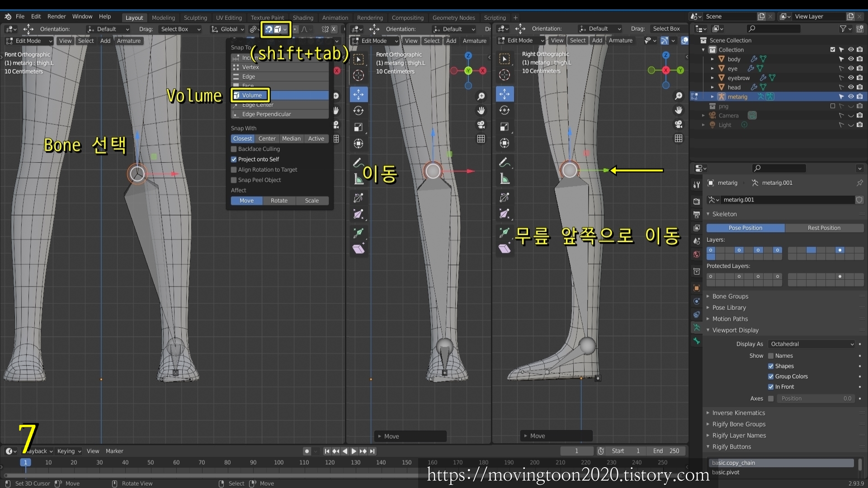868x488 pixels.
Task: Play timeline animation forward
Action: pyautogui.click(x=354, y=451)
